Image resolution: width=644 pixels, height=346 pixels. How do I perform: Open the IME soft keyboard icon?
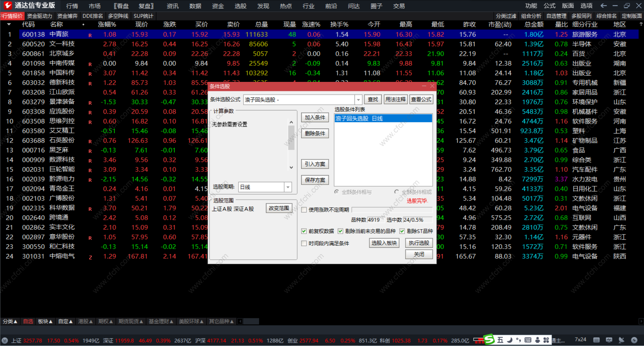coord(528,340)
